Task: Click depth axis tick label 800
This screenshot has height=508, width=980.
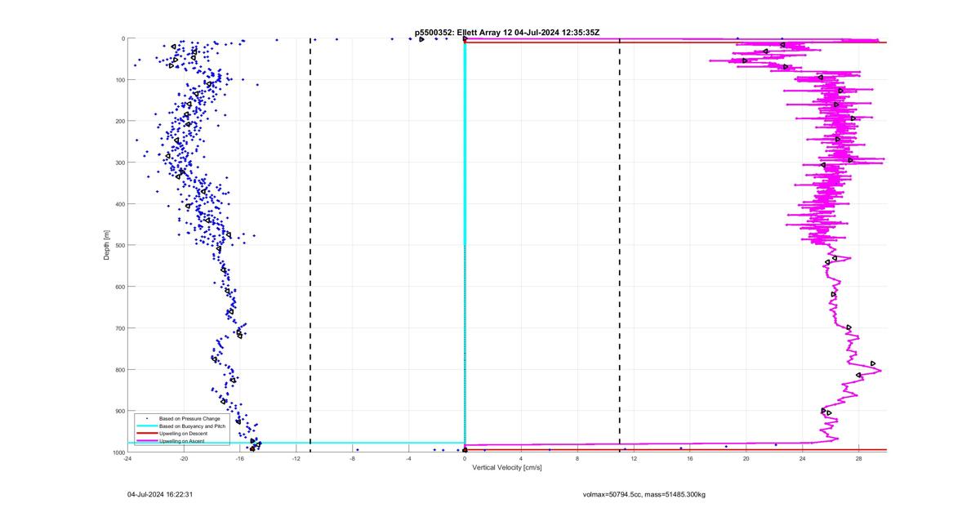Action: coord(120,369)
